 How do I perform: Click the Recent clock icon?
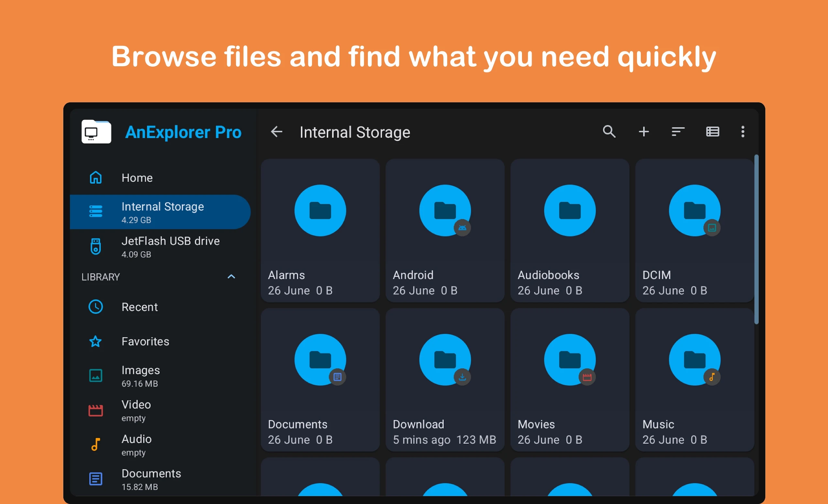coord(95,307)
